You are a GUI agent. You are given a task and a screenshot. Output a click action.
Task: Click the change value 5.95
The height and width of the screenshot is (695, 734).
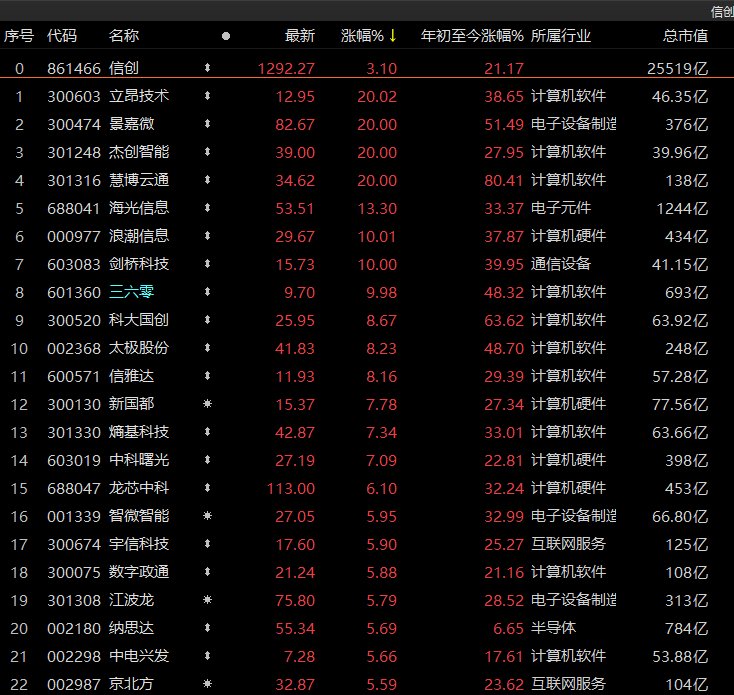tap(382, 517)
